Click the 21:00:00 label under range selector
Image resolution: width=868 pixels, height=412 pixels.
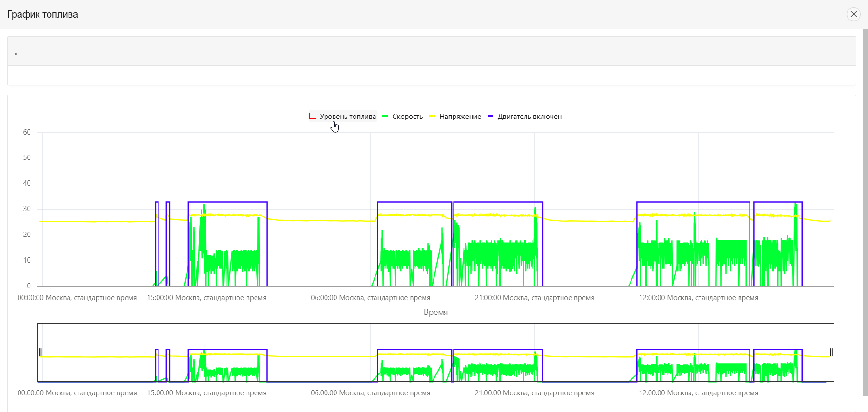pyautogui.click(x=534, y=393)
